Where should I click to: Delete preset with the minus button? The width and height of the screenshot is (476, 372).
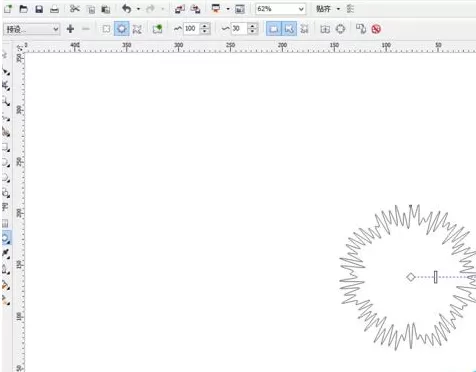point(86,29)
